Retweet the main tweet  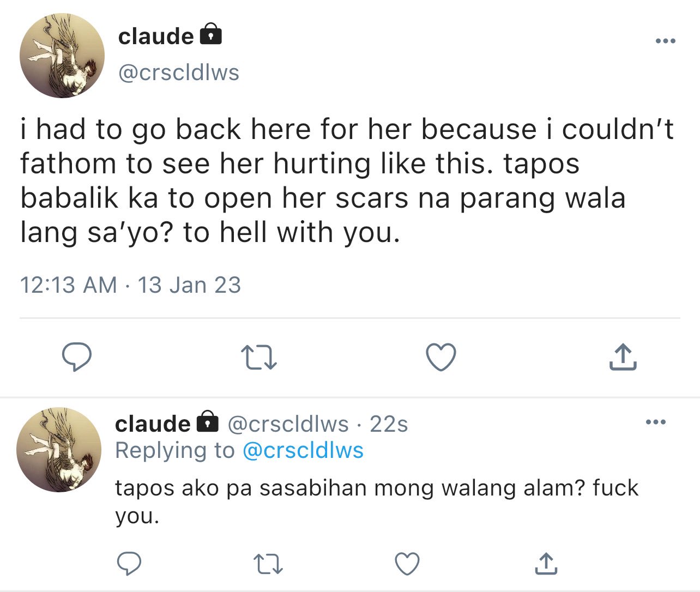pyautogui.click(x=258, y=358)
